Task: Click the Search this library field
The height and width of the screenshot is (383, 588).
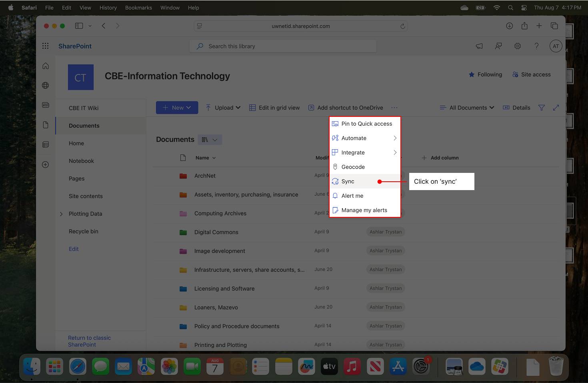Action: coord(283,46)
